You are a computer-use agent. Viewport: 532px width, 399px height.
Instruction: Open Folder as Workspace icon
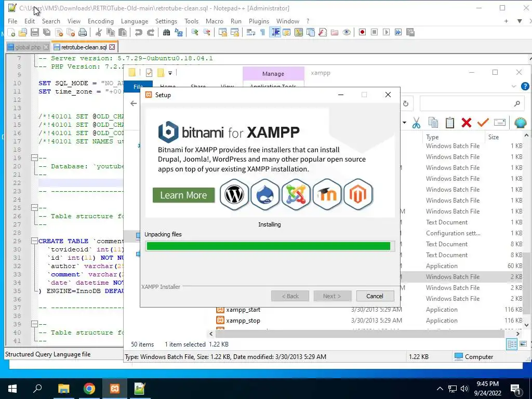coord(335,32)
